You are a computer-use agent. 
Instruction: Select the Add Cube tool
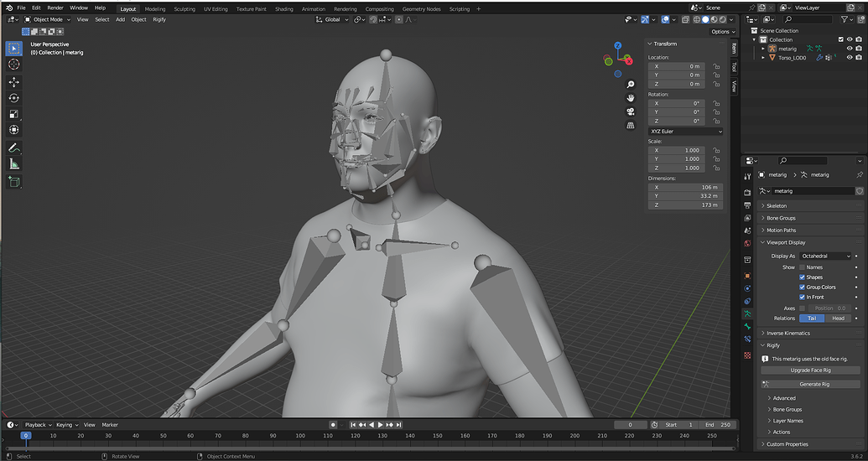pos(14,182)
